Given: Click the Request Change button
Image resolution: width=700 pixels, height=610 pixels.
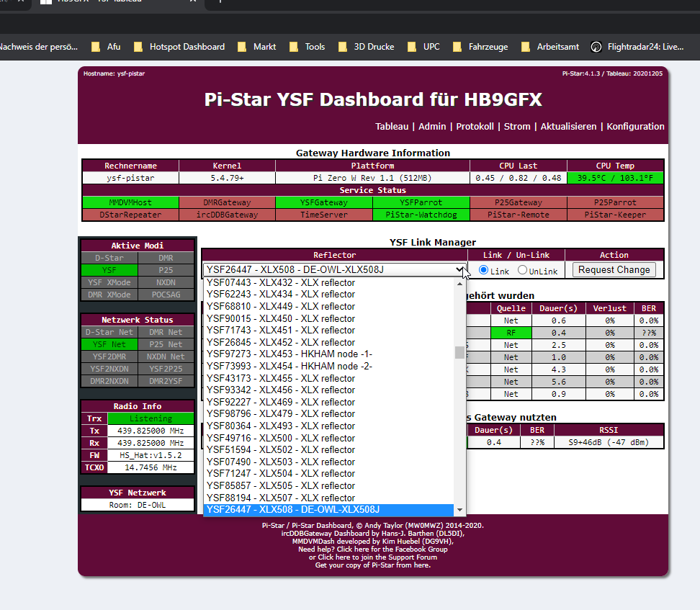Looking at the screenshot, I should click(x=614, y=270).
